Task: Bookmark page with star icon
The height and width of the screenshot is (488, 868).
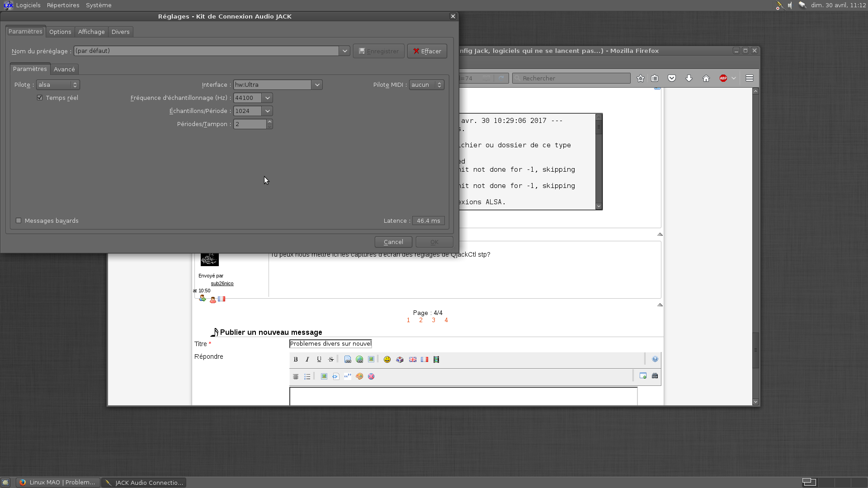Action: tap(641, 78)
